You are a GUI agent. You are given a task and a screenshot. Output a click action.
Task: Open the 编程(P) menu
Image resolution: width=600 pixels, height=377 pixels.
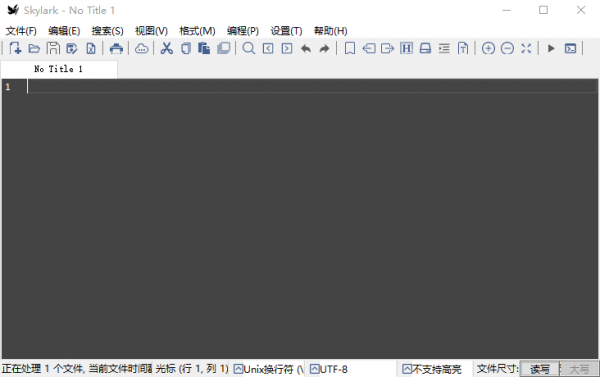tap(243, 31)
